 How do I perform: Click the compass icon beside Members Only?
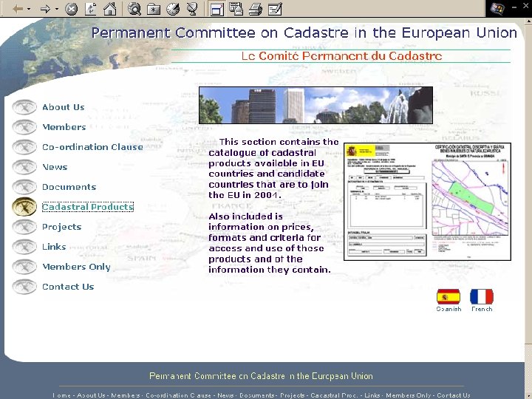tap(24, 267)
